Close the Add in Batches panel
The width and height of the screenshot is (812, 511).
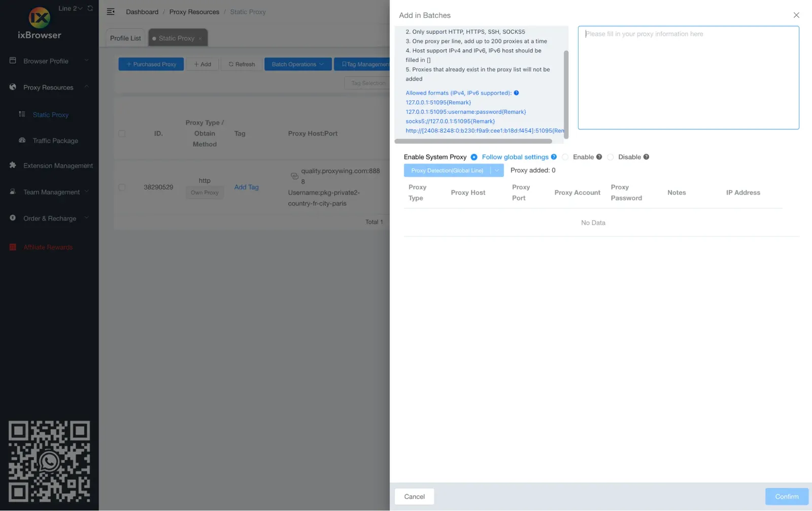(x=796, y=15)
